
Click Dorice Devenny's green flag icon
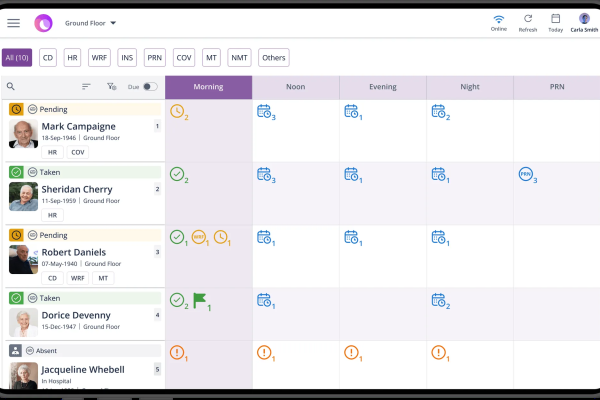point(199,299)
